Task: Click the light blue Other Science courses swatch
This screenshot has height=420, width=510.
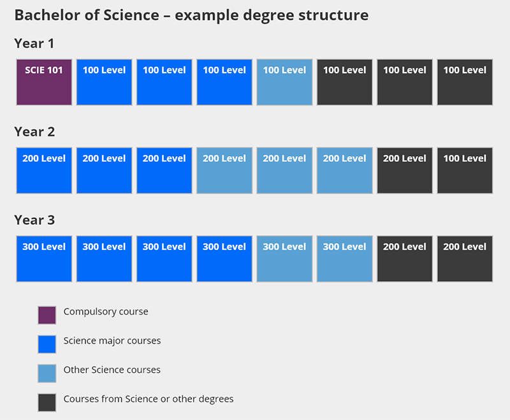Action: point(47,373)
